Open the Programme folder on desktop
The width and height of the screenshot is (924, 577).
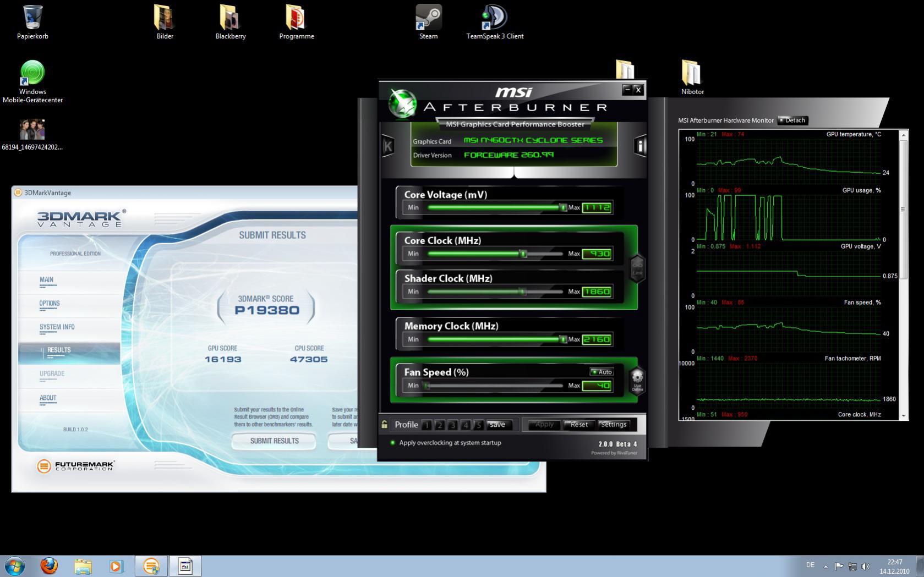click(297, 22)
